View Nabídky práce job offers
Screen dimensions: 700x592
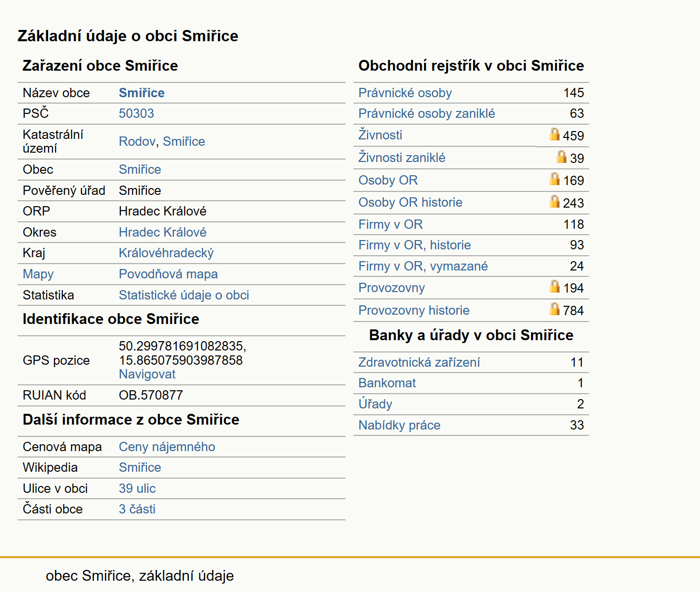pyautogui.click(x=400, y=425)
